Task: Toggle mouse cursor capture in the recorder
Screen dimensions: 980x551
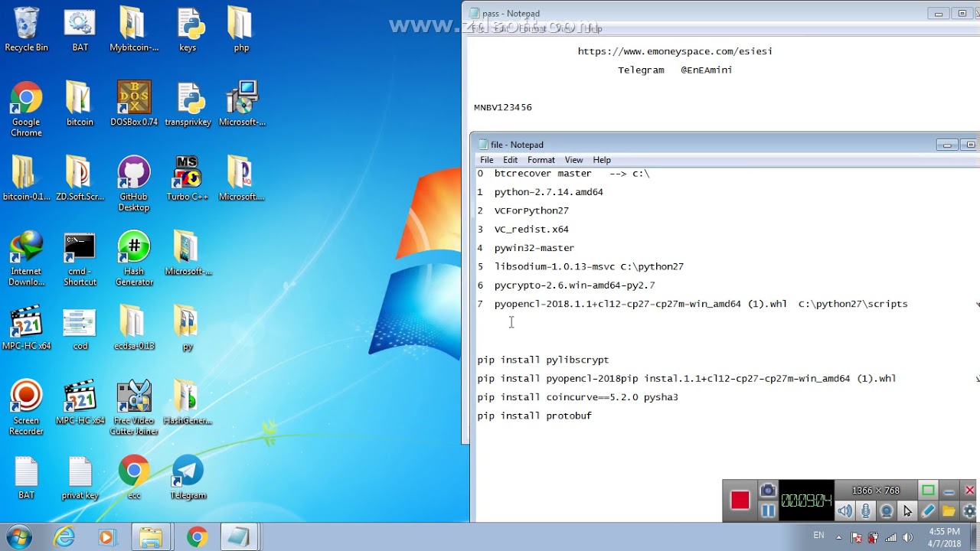Action: 907,511
